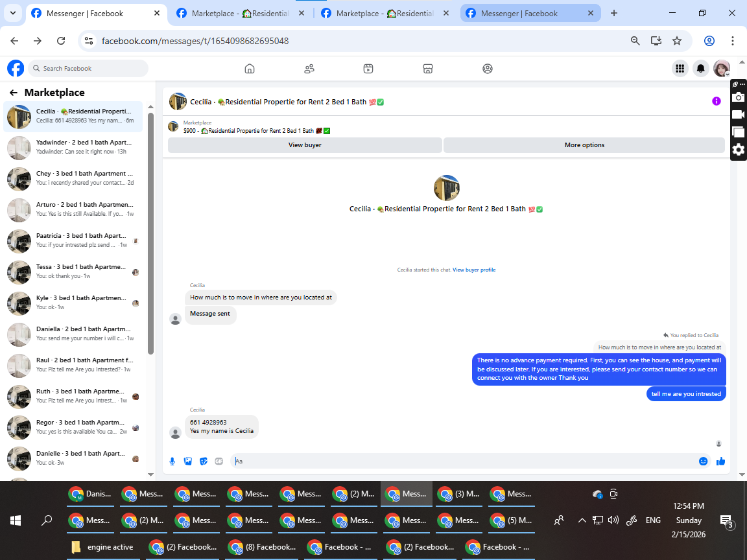Bookmark this page with the star
This screenshot has width=747, height=560.
[677, 41]
